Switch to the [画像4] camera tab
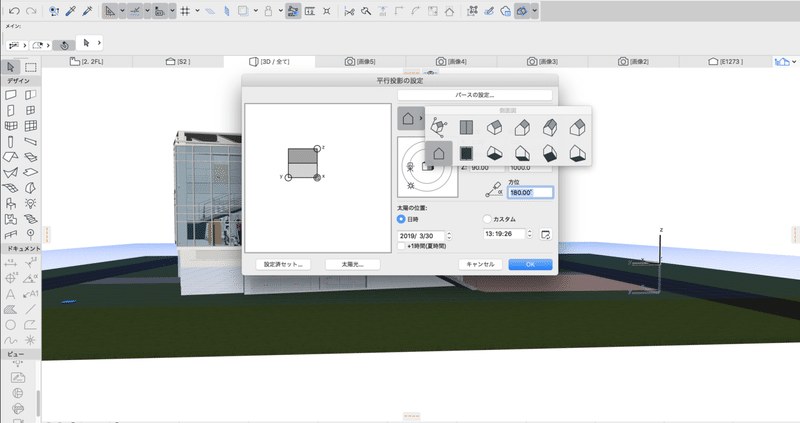 pos(452,62)
